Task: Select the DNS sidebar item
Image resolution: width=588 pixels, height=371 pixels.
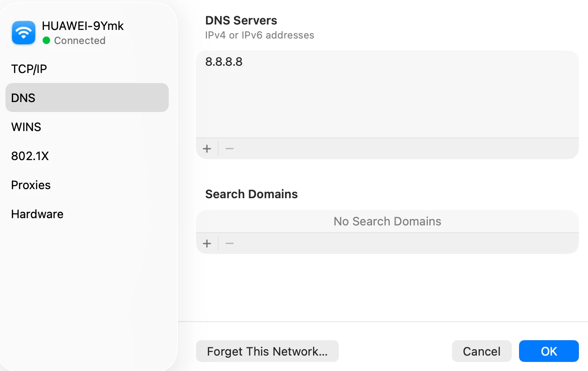Action: [87, 98]
